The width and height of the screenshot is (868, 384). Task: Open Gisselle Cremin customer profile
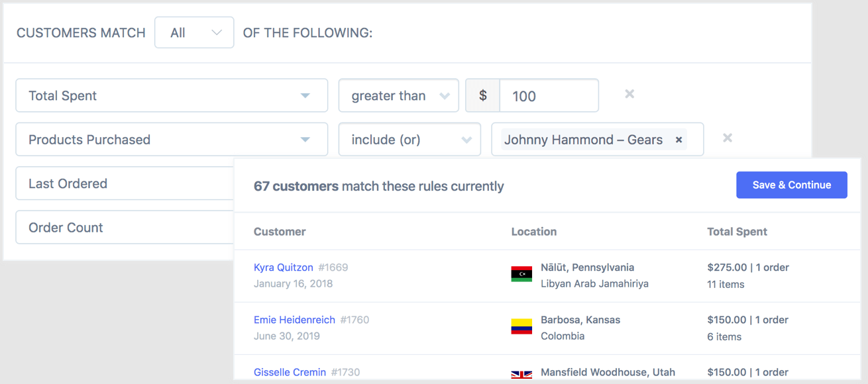290,372
